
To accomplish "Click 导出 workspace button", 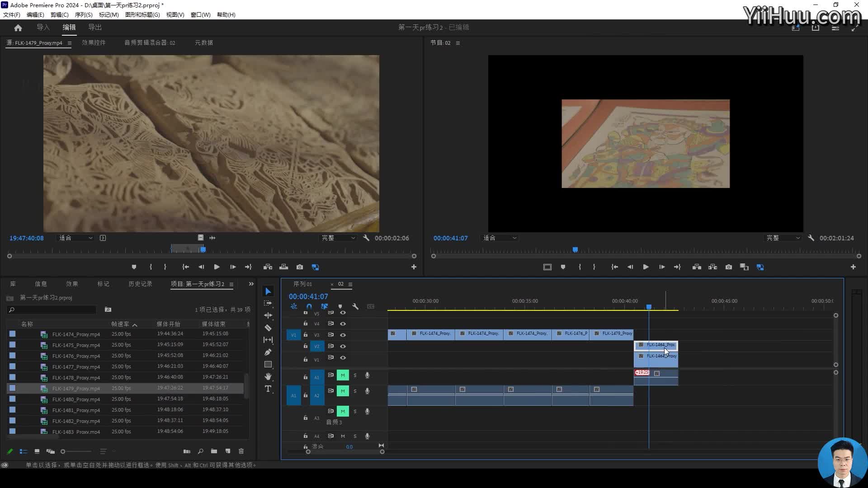I will tap(95, 27).
